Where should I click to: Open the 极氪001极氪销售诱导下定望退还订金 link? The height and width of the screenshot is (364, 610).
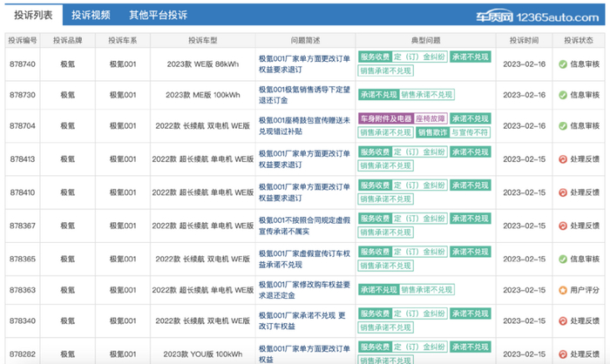(x=305, y=95)
